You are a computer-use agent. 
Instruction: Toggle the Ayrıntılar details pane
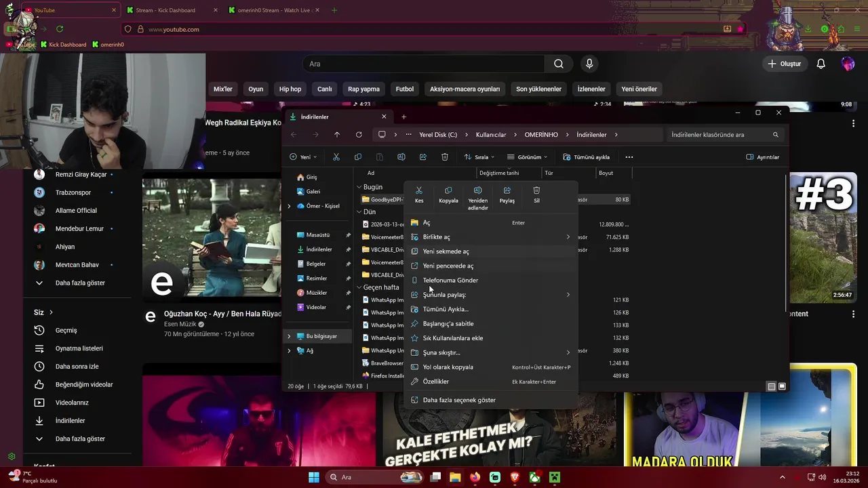click(x=762, y=157)
